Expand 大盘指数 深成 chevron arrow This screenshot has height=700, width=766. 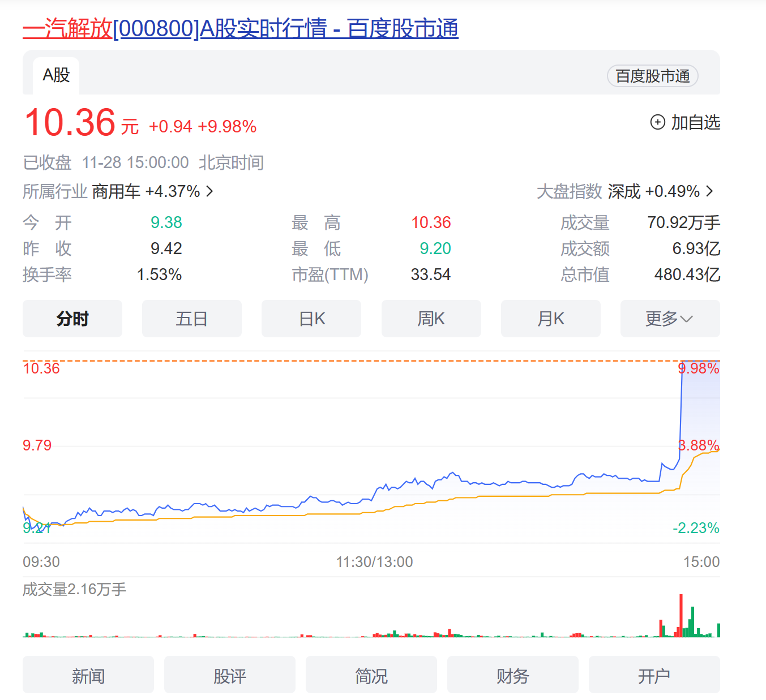[x=710, y=191]
